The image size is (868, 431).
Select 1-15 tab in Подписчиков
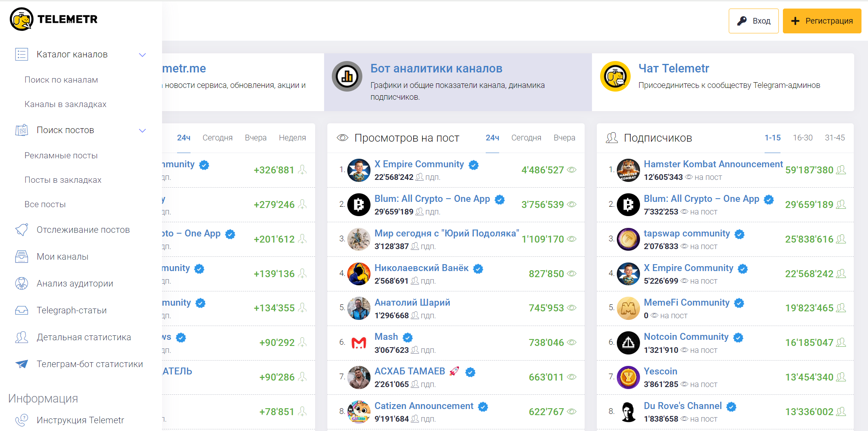(x=772, y=138)
